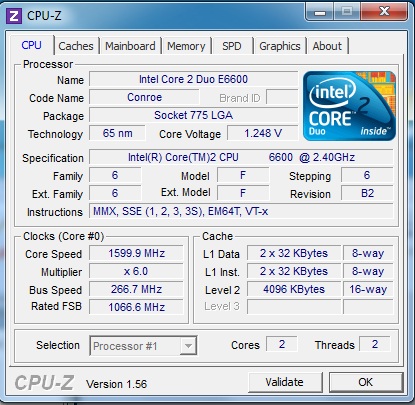Click the Intel Core 2 Duo logo

pos(349,106)
